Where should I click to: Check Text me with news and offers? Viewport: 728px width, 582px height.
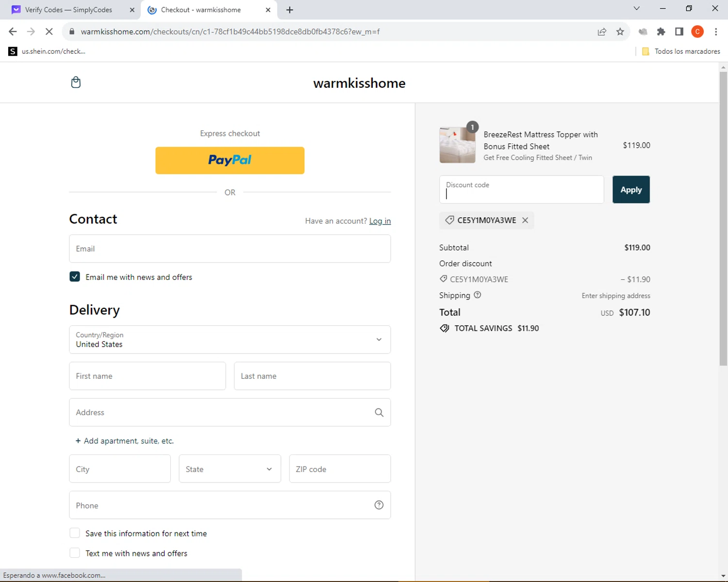(75, 553)
